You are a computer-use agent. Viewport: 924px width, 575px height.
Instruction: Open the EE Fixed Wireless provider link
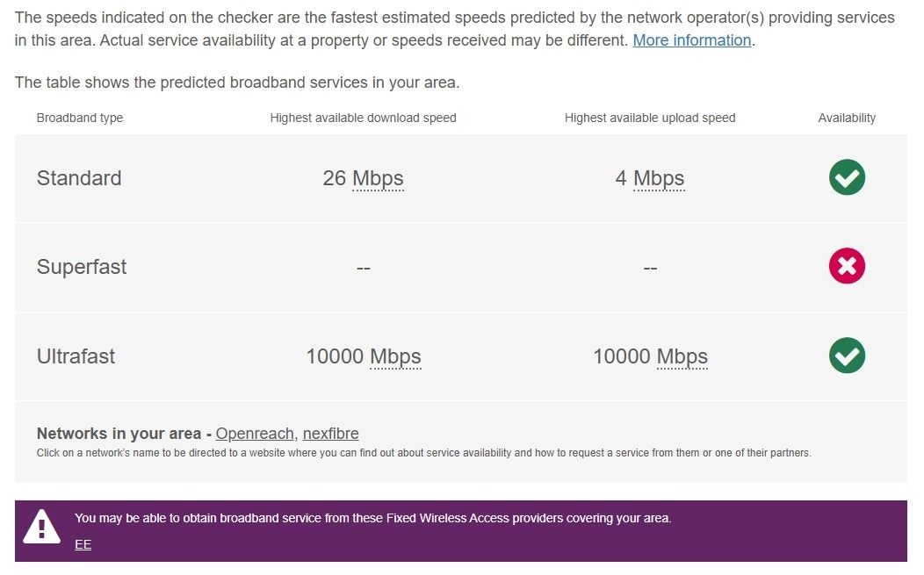click(83, 544)
